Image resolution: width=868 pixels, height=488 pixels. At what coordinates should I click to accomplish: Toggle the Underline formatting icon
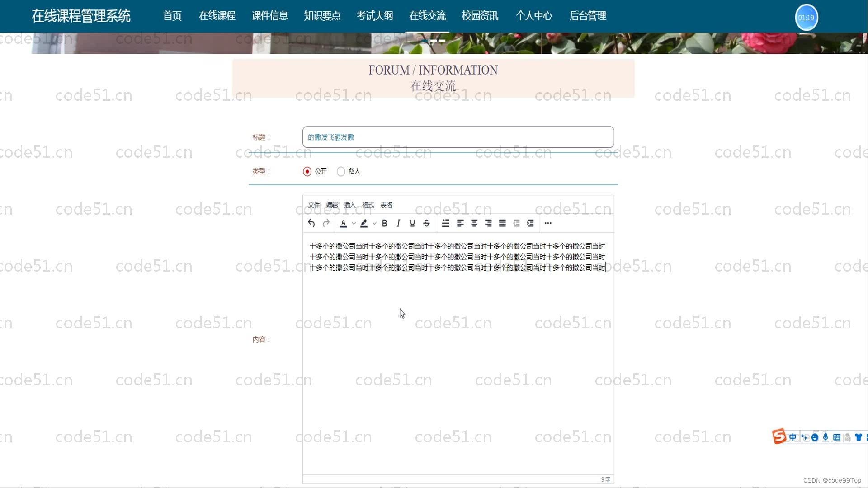(413, 223)
